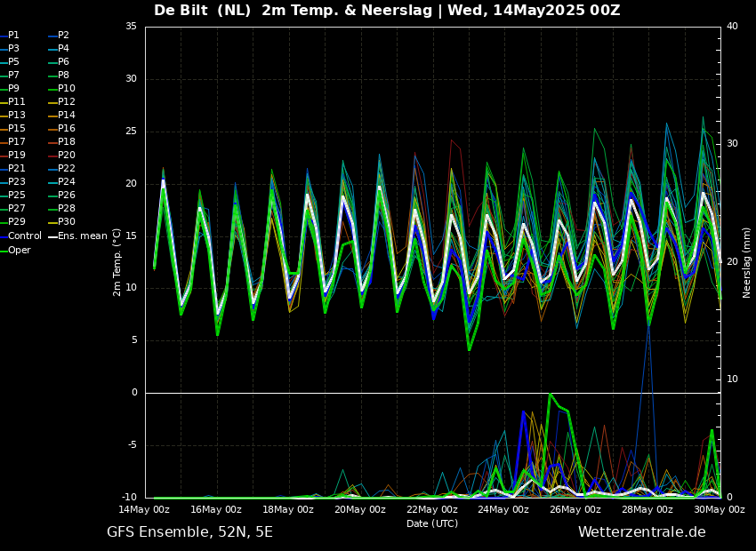Select the 22May 00z date tick
This screenshot has height=551, width=756.
point(432,509)
